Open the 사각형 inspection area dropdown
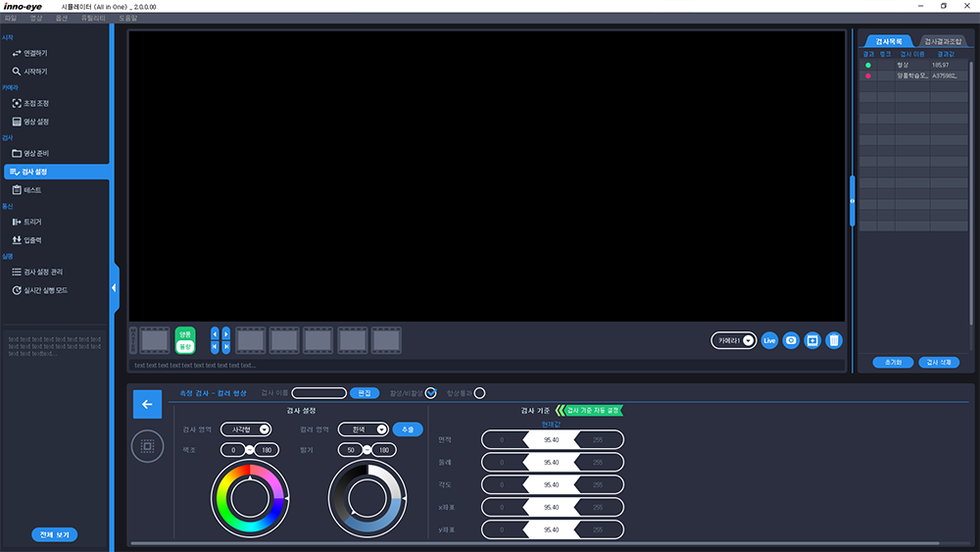 coord(246,429)
